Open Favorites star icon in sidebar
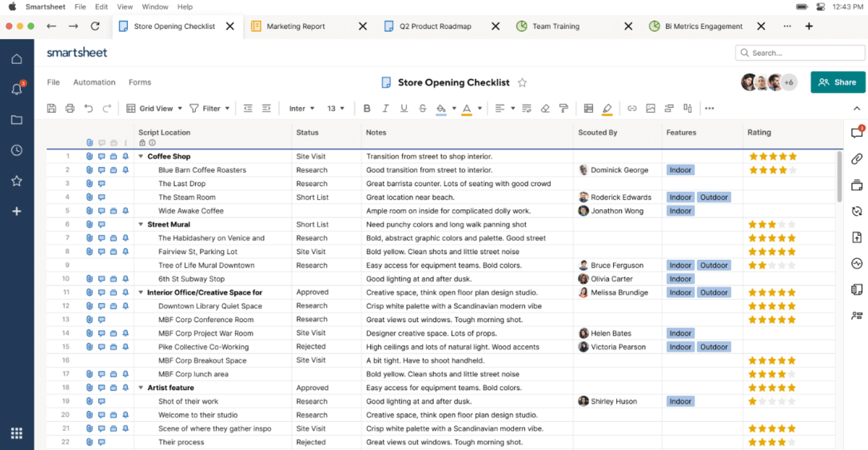Viewport: 868px width, 450px height. [17, 181]
